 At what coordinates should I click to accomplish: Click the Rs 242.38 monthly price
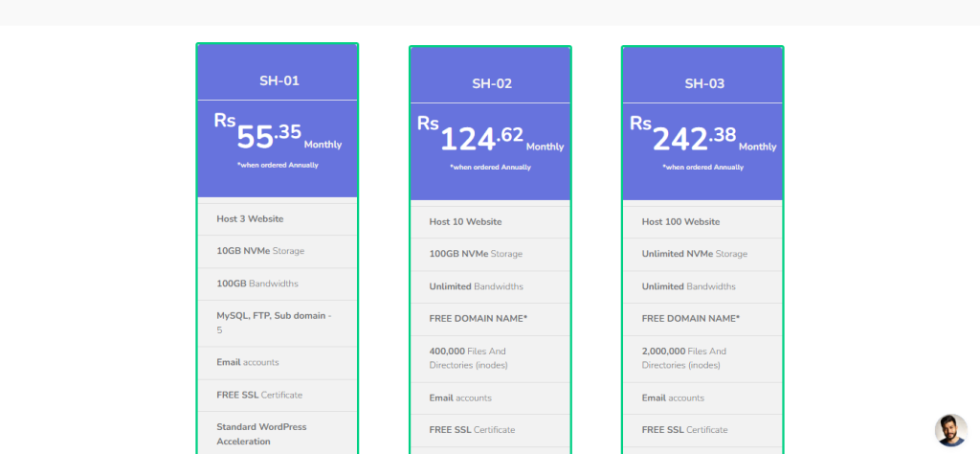[702, 137]
